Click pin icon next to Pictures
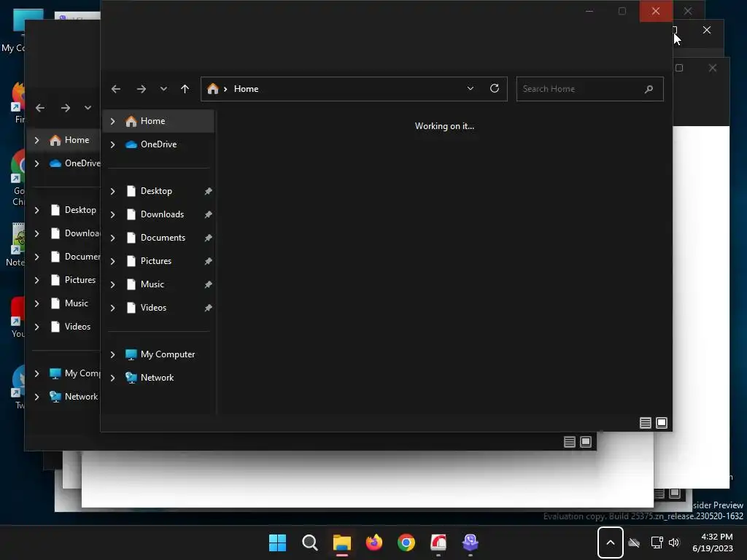Viewport: 747px width, 560px height. 208,262
